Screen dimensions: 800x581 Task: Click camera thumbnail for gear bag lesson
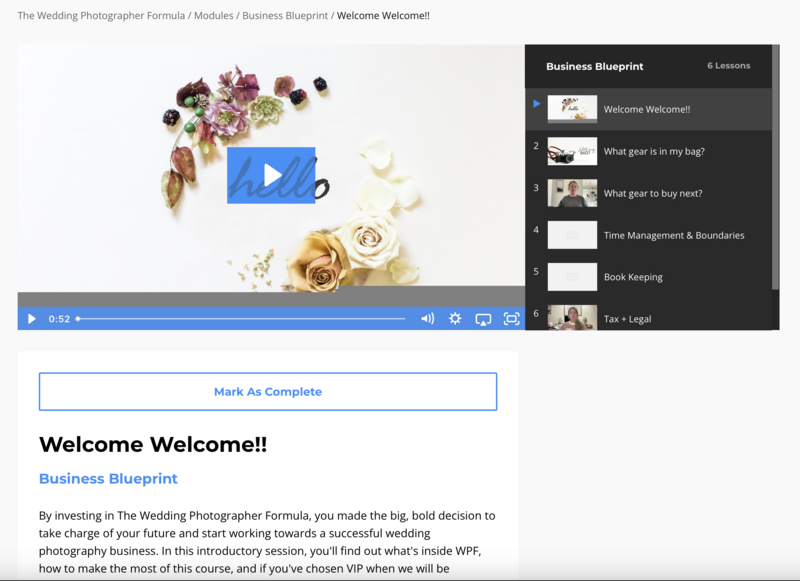(572, 151)
